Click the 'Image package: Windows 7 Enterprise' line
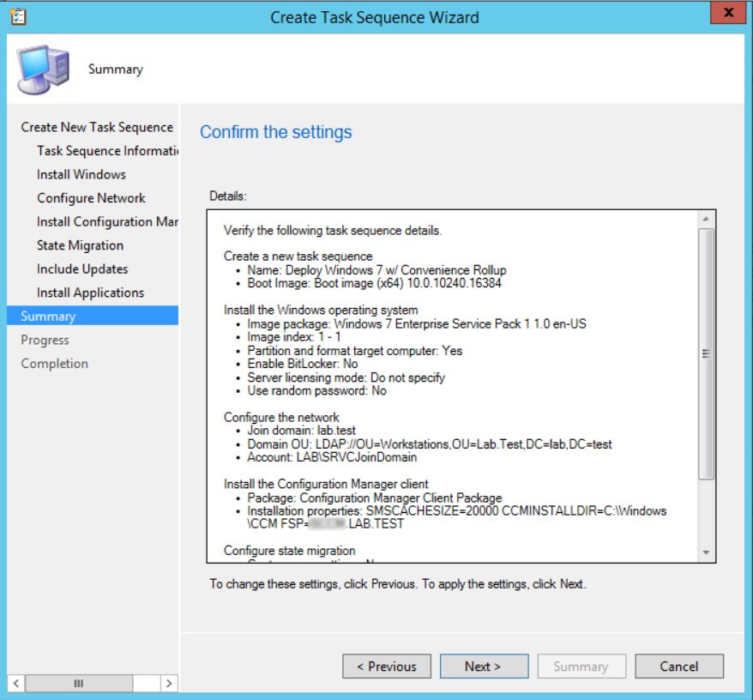This screenshot has width=753, height=700. (417, 323)
